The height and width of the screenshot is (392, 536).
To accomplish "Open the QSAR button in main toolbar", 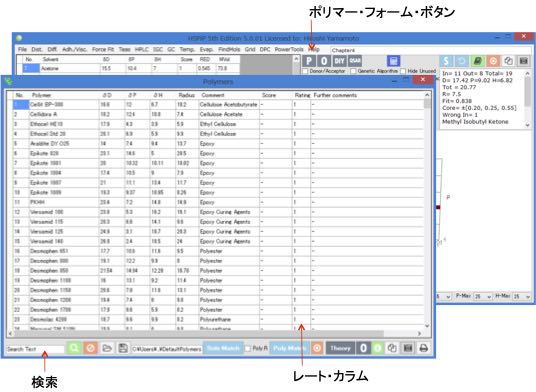I will pyautogui.click(x=355, y=61).
